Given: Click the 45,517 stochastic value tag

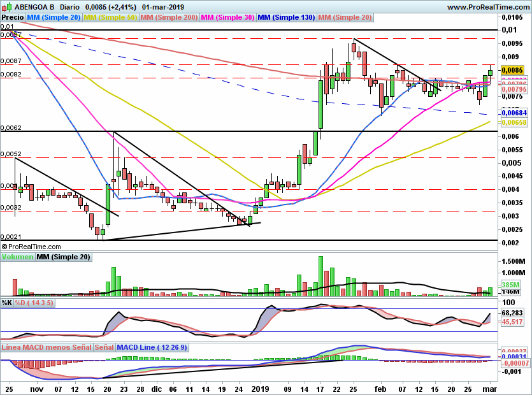Looking at the screenshot, I should pos(512,322).
